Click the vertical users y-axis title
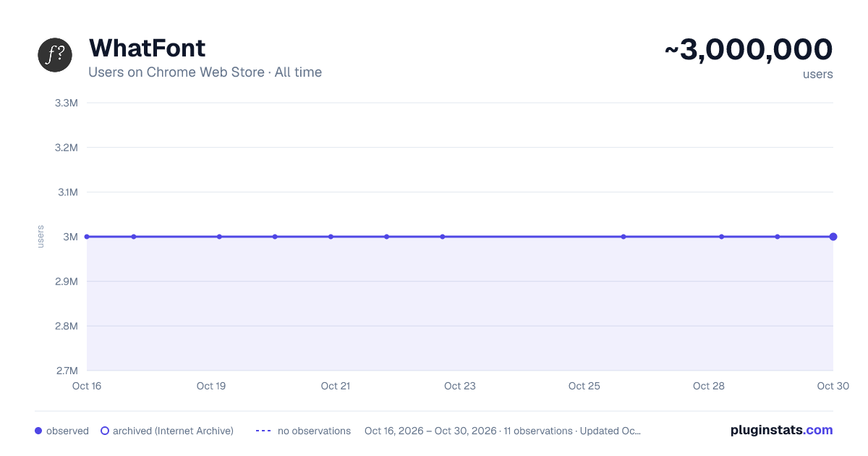This screenshot has width=868, height=456. pos(41,237)
